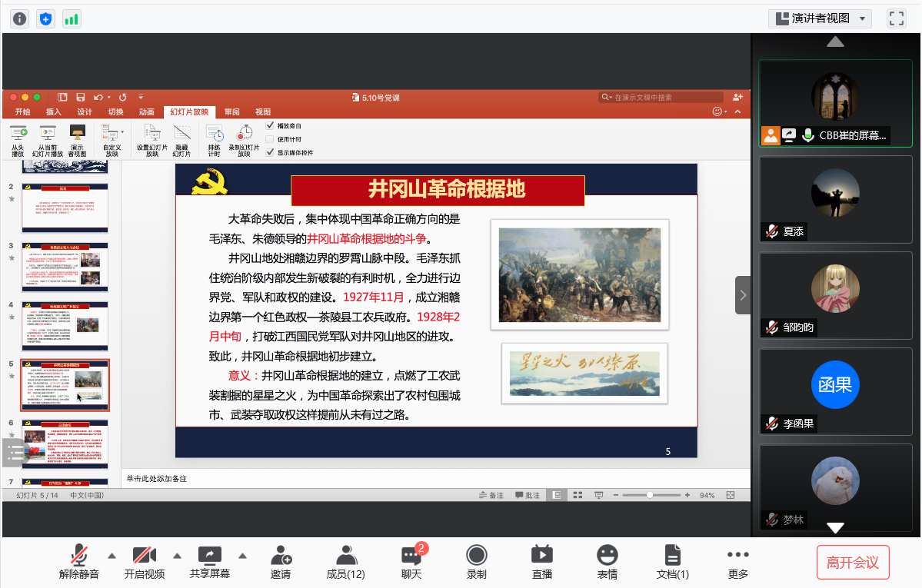The width and height of the screenshot is (922, 588).
Task: Open the 聊天 chat panel
Action: click(x=411, y=561)
